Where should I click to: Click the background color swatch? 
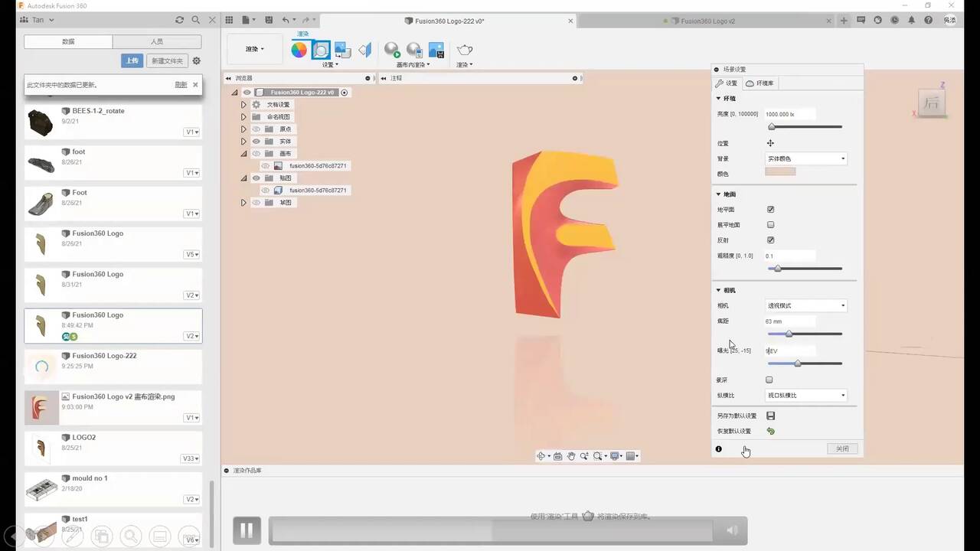(x=780, y=172)
